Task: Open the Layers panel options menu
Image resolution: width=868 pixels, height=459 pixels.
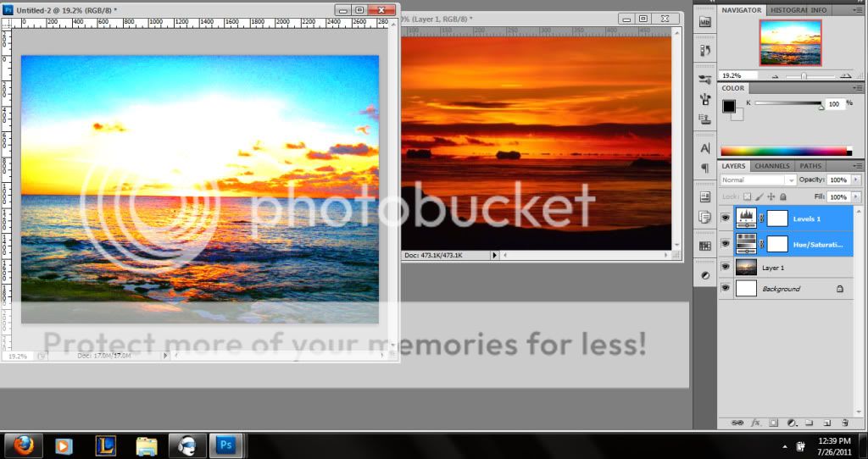Action: (x=857, y=166)
